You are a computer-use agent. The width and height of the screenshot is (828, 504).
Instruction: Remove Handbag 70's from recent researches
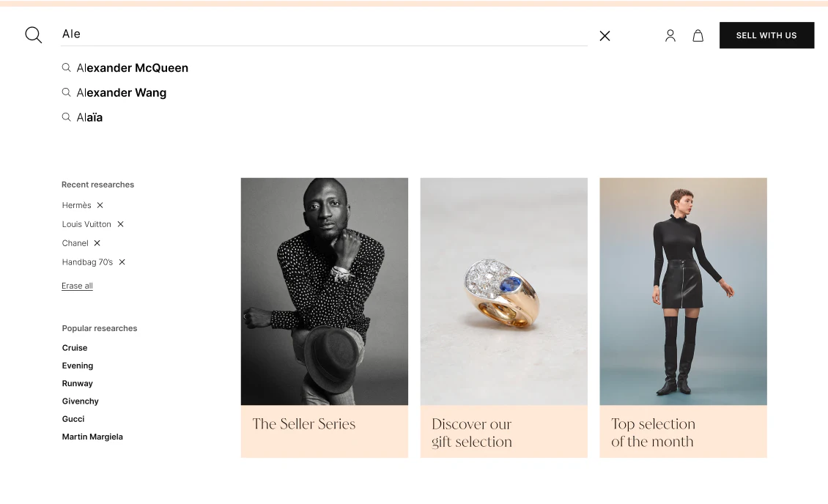click(122, 262)
